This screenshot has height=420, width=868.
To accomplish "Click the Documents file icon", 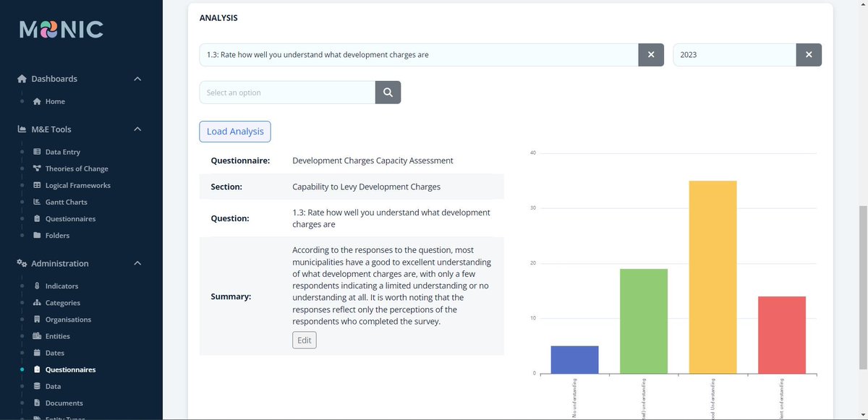I will 37,403.
